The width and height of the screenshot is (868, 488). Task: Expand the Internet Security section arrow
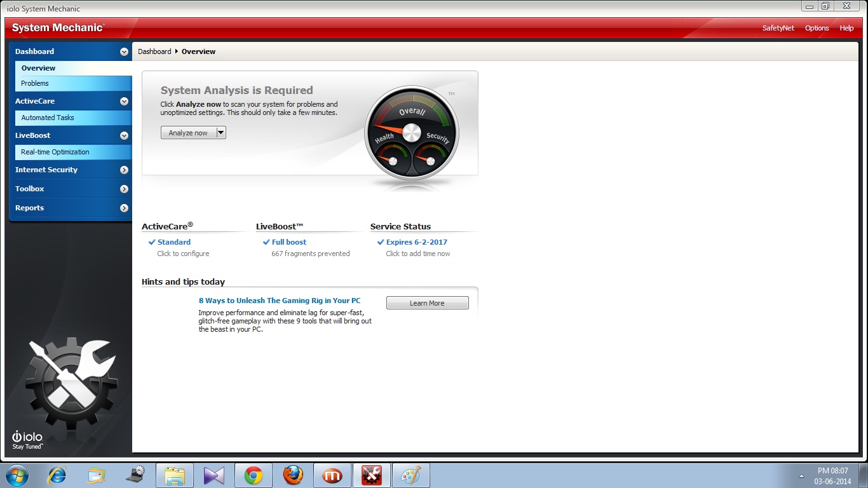click(x=124, y=170)
